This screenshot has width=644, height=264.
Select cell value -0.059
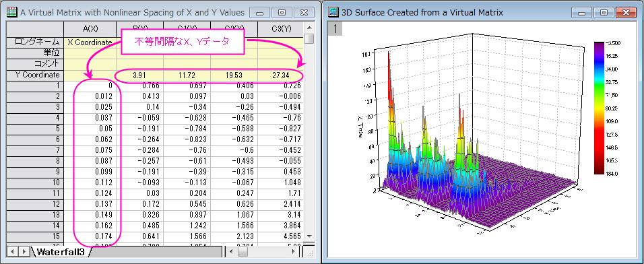coord(140,119)
